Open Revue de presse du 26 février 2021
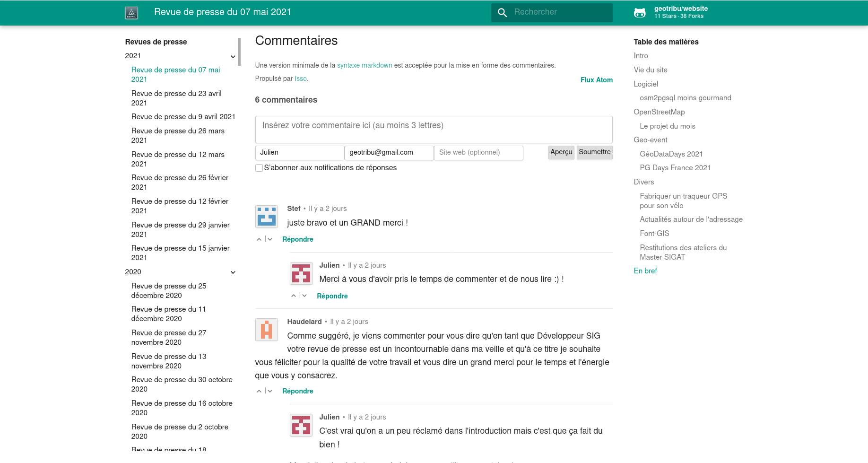This screenshot has width=868, height=463. click(180, 183)
